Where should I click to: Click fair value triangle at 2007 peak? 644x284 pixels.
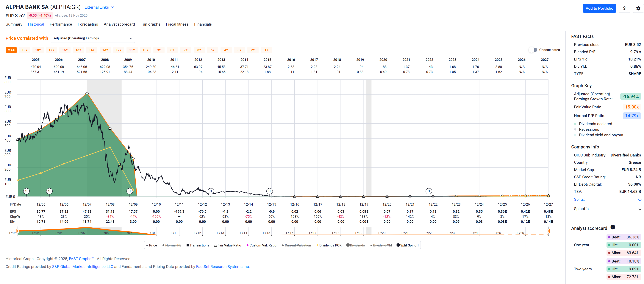tap(87, 93)
